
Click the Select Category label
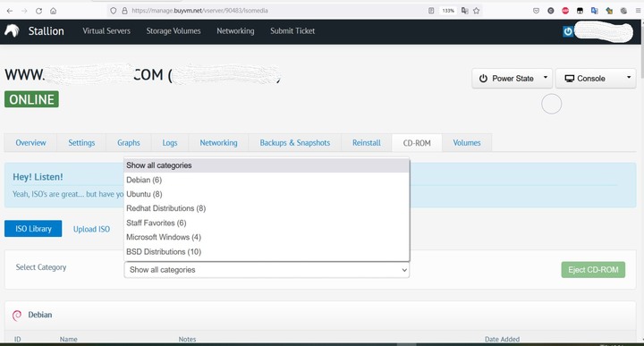[x=41, y=267]
